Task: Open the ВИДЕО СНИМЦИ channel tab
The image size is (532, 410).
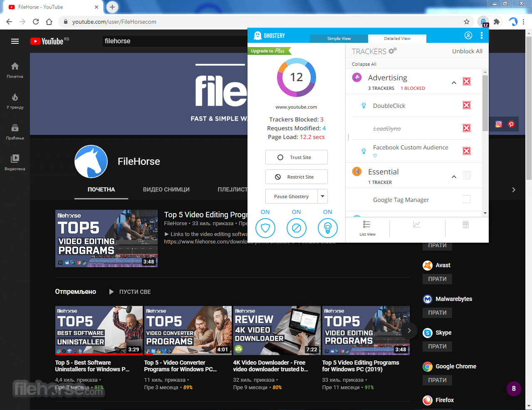Action: click(x=166, y=189)
